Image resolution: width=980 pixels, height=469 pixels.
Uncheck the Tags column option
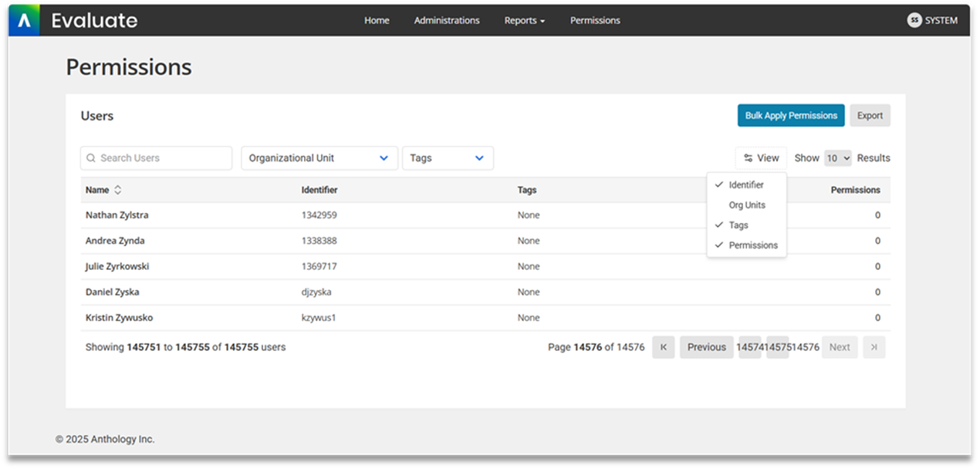coord(738,225)
